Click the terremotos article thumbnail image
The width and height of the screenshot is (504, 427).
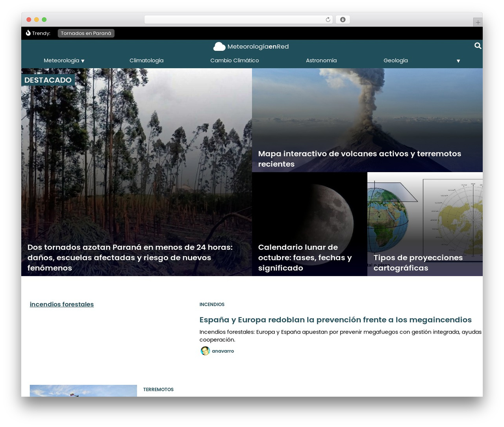(83, 391)
